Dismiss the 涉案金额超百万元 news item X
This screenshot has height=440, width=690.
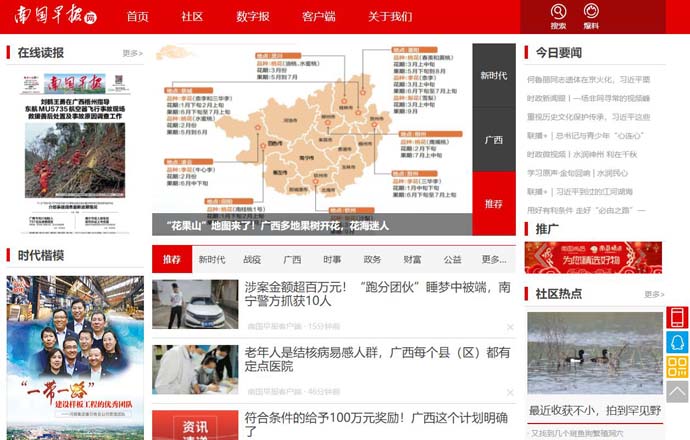[x=510, y=327]
